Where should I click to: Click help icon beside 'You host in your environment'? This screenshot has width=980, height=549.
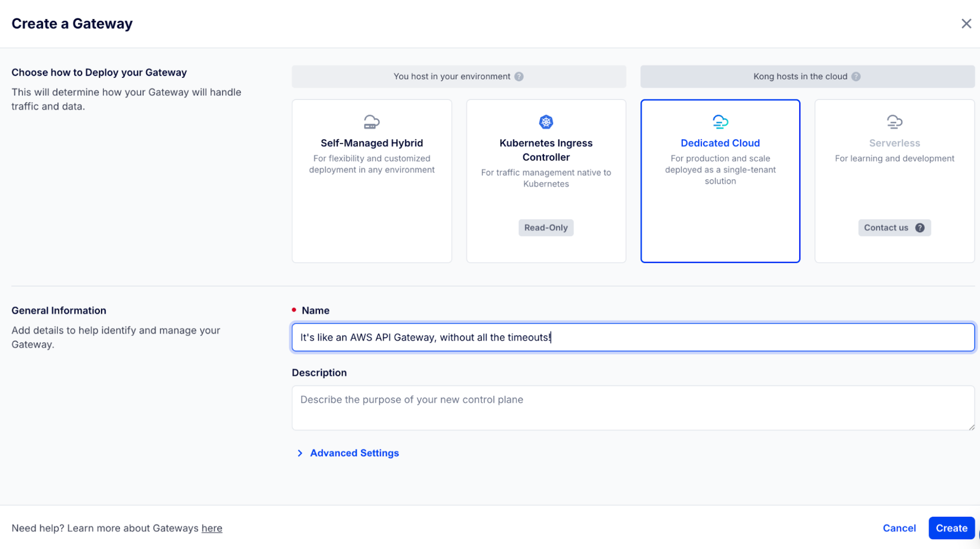(519, 77)
